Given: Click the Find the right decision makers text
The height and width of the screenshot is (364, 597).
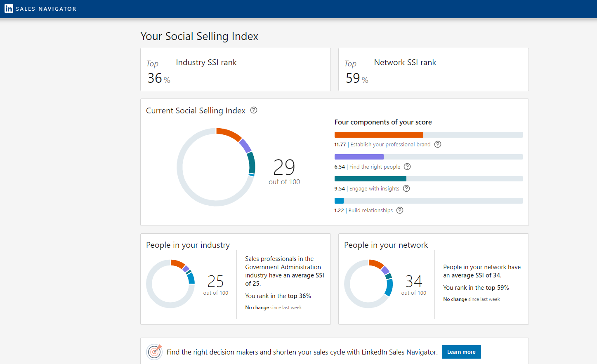Looking at the screenshot, I should tap(302, 352).
